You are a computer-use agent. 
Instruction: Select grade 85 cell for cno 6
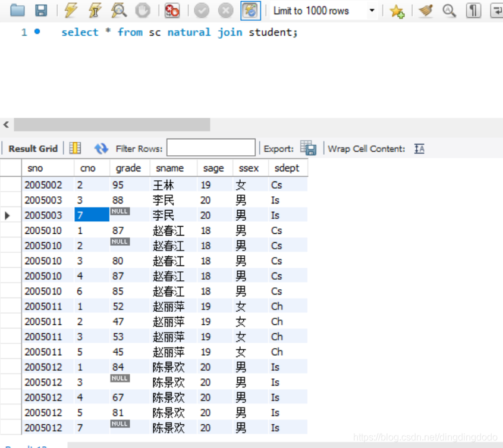click(130, 291)
